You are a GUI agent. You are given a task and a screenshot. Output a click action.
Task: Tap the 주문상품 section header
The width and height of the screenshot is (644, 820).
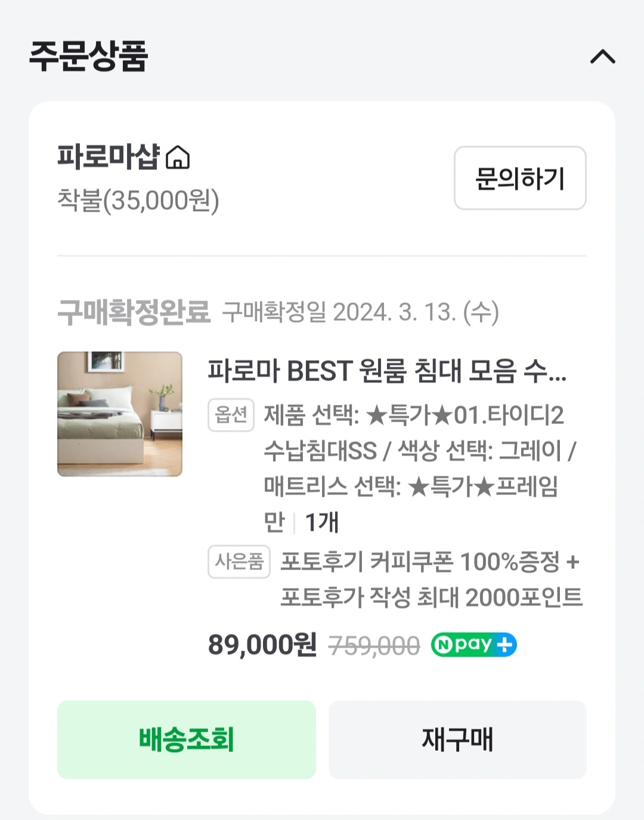[88, 57]
